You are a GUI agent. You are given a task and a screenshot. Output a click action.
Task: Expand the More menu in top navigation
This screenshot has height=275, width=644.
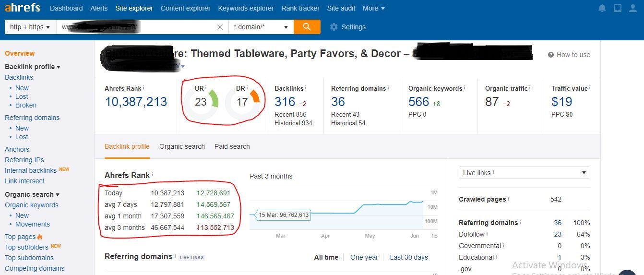click(373, 8)
